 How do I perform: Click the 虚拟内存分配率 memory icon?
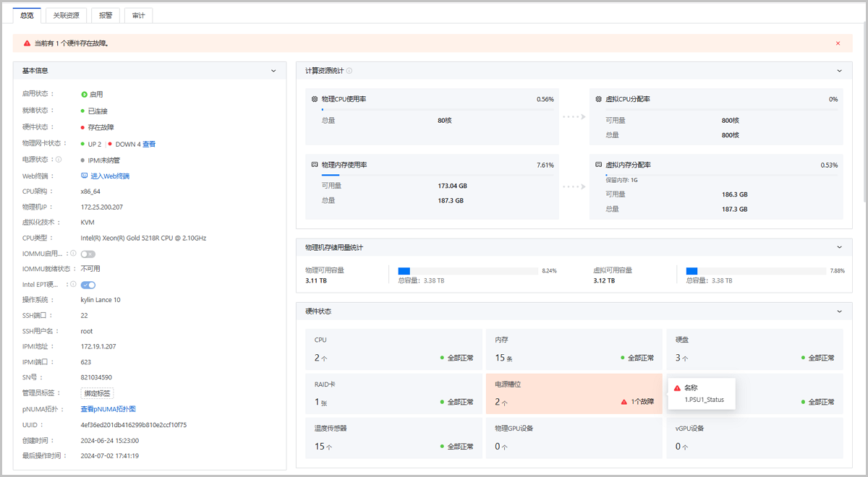pos(598,165)
